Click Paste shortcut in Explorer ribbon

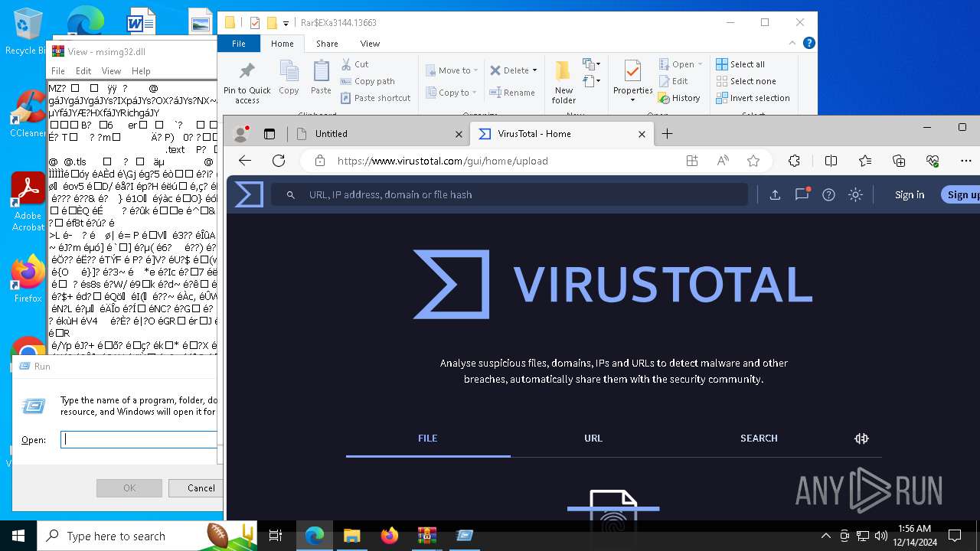tap(375, 98)
